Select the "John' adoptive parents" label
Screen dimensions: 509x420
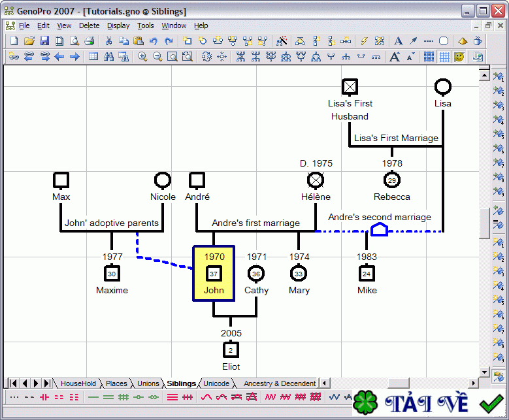[111, 223]
